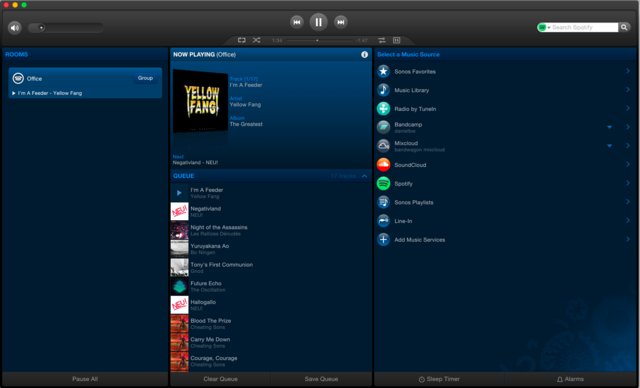This screenshot has width=640, height=388.
Task: Open Sonos Favorites star icon
Action: 383,71
